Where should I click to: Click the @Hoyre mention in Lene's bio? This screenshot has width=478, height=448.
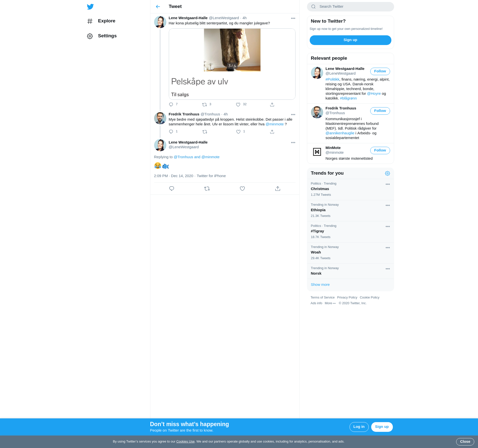374,94
